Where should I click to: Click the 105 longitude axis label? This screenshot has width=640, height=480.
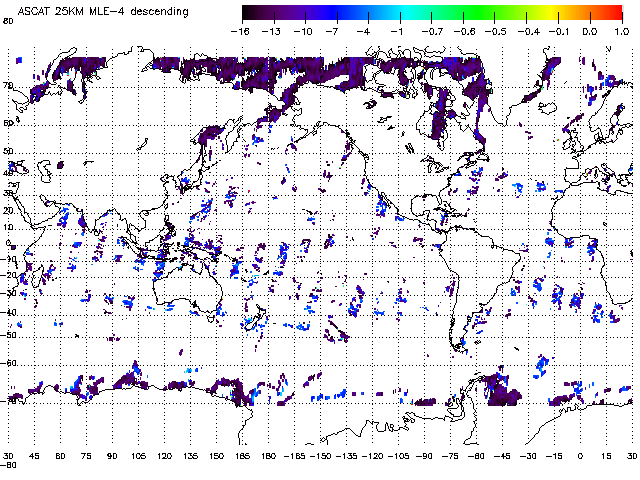[x=138, y=456]
